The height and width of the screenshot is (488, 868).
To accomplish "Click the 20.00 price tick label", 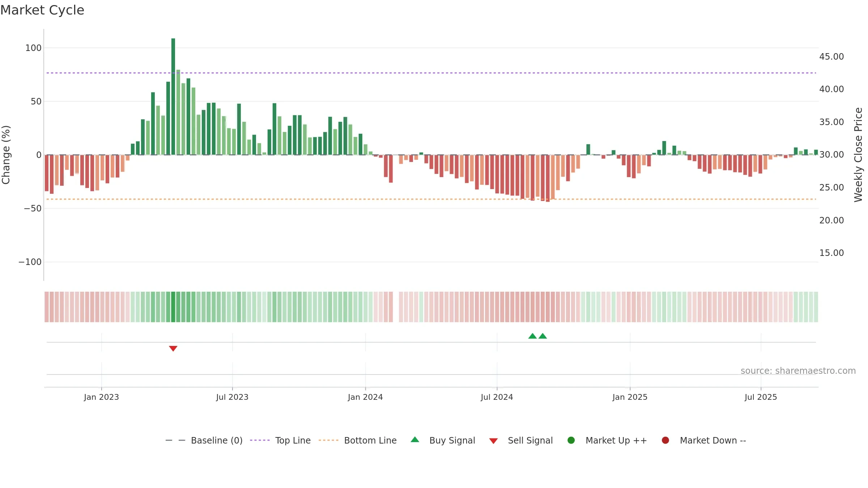I will (831, 221).
